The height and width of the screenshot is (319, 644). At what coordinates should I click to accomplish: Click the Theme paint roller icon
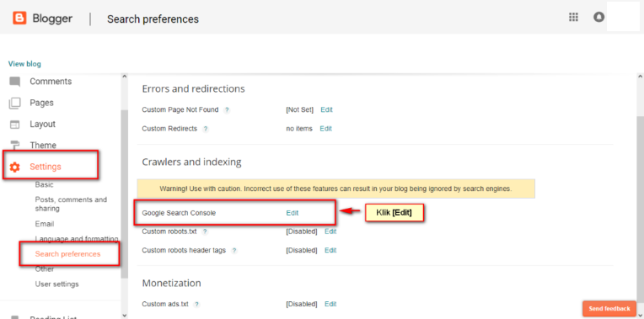point(15,145)
